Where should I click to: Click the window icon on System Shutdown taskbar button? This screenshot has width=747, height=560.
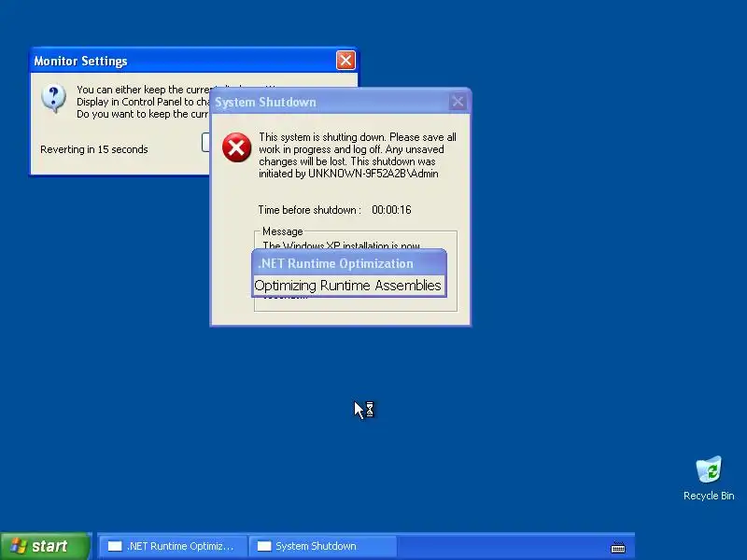[x=264, y=546]
